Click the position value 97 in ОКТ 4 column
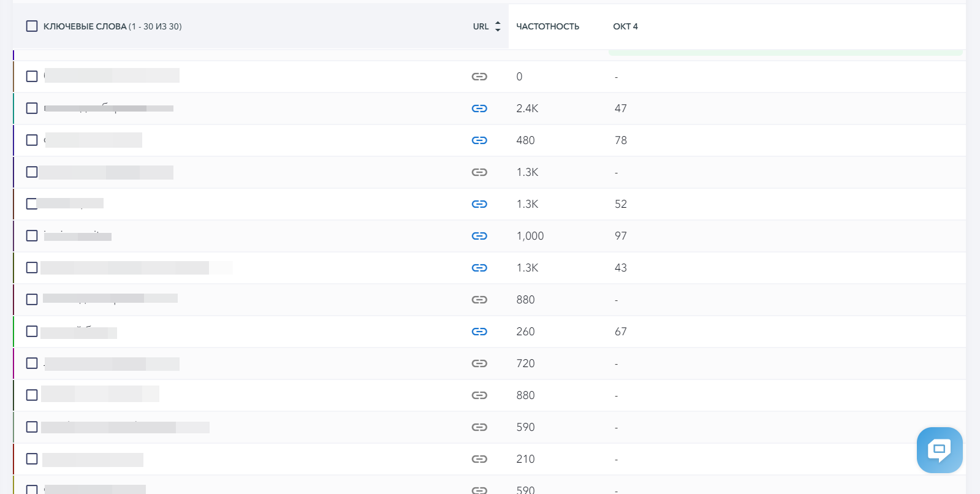Screen dimensions: 980x494 pos(620,236)
